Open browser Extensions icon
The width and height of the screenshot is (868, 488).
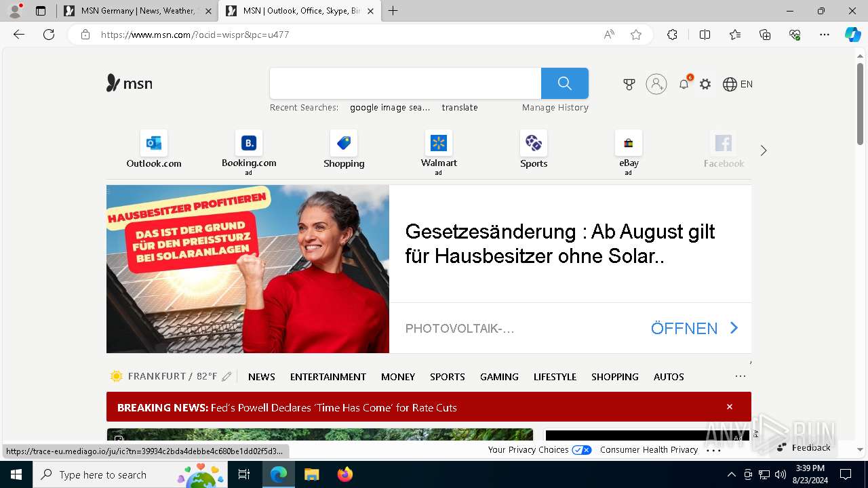coord(672,35)
